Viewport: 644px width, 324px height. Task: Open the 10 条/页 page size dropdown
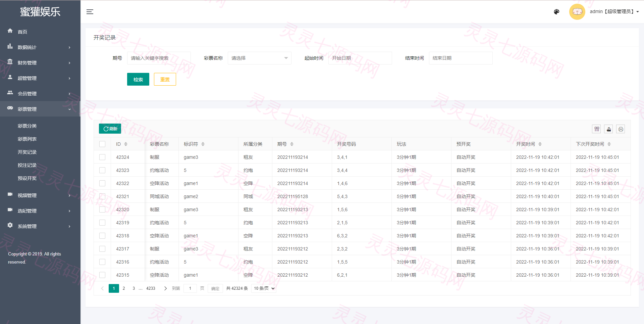pos(264,288)
